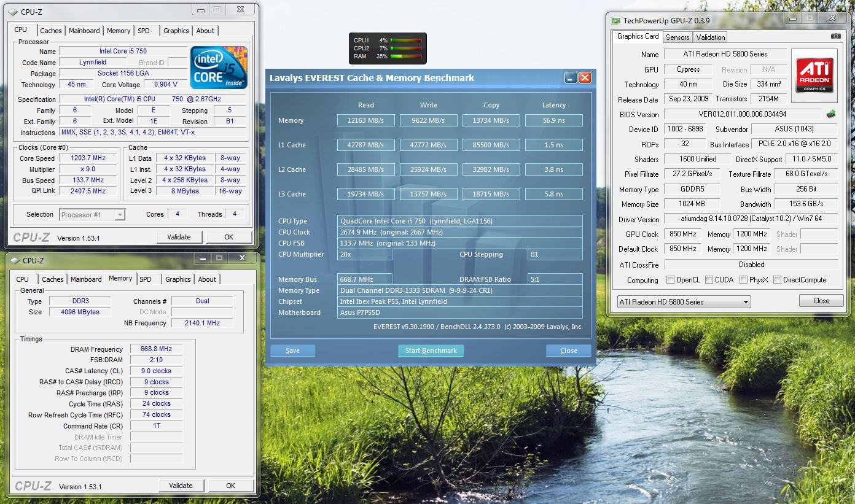Open the ATI Radeon HD 5800 Series dropdown

[684, 302]
